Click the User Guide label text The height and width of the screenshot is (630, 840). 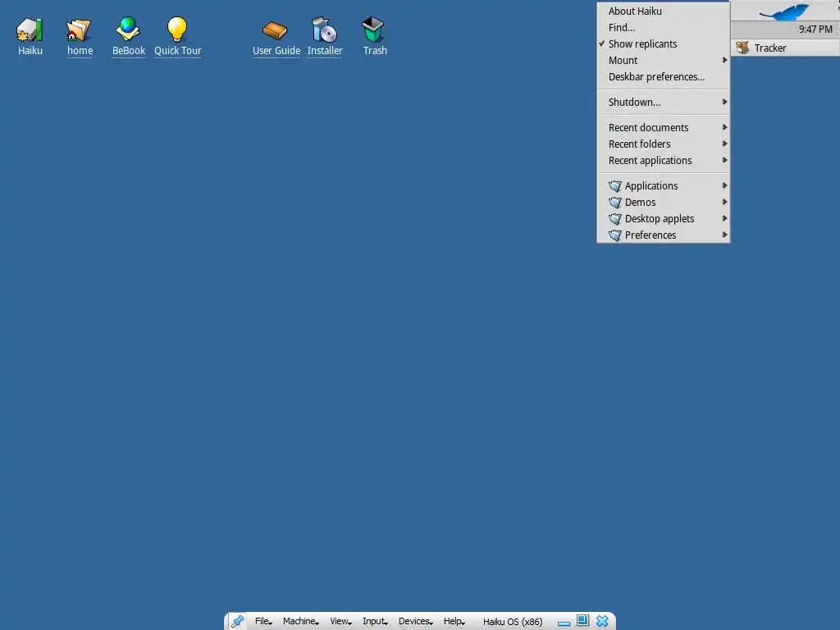[x=276, y=51]
